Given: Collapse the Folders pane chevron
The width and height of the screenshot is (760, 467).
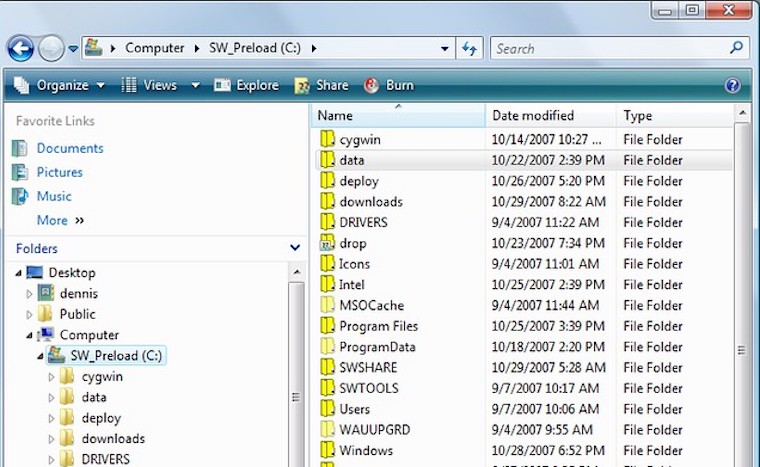Looking at the screenshot, I should click(x=295, y=248).
